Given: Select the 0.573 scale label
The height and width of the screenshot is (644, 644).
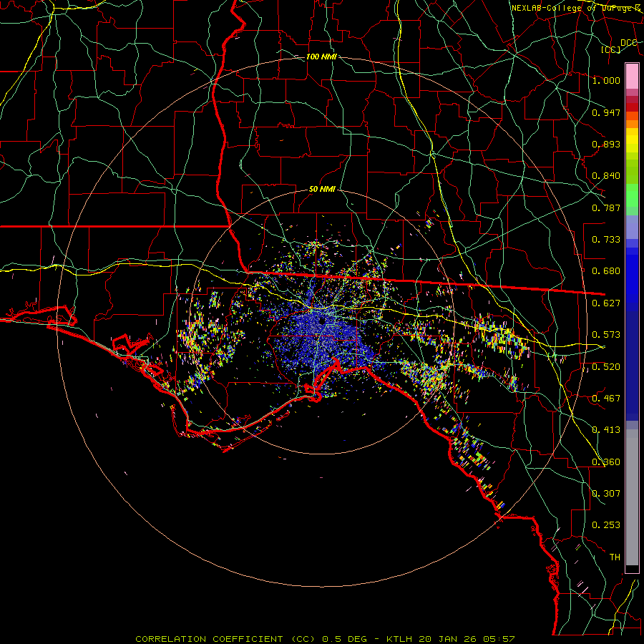Looking at the screenshot, I should click(606, 335).
